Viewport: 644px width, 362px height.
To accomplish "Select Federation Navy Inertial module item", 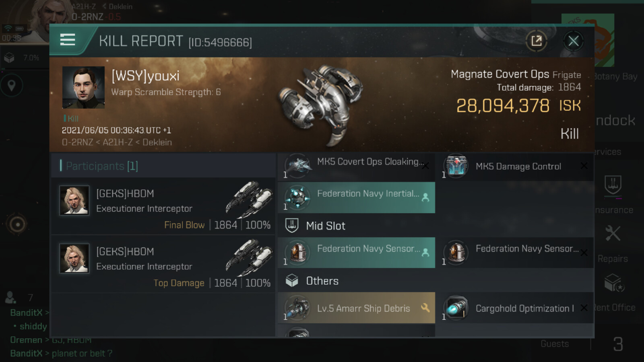I will (x=356, y=197).
